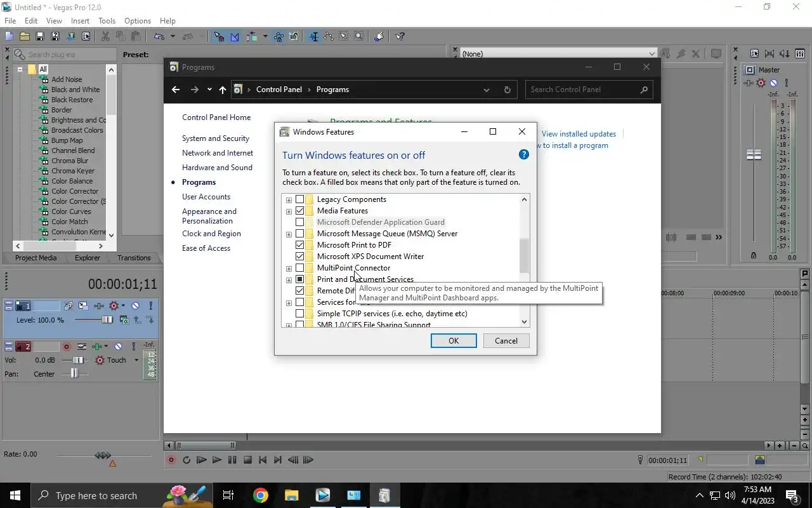This screenshot has width=812, height=508.
Task: Toggle Print and Document Services checkbox
Action: point(299,279)
